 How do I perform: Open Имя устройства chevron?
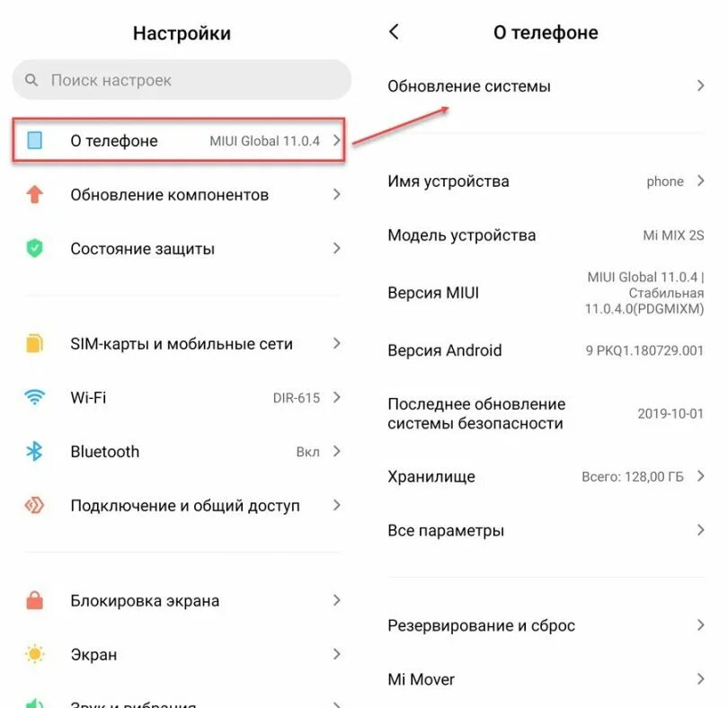click(701, 181)
